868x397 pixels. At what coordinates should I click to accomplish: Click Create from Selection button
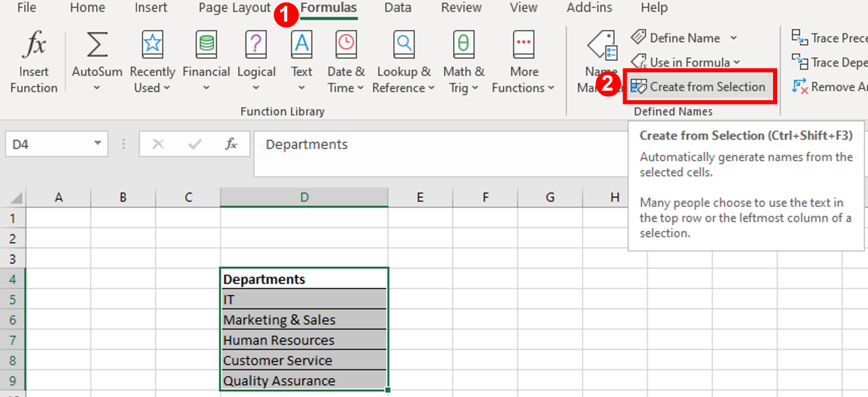699,87
